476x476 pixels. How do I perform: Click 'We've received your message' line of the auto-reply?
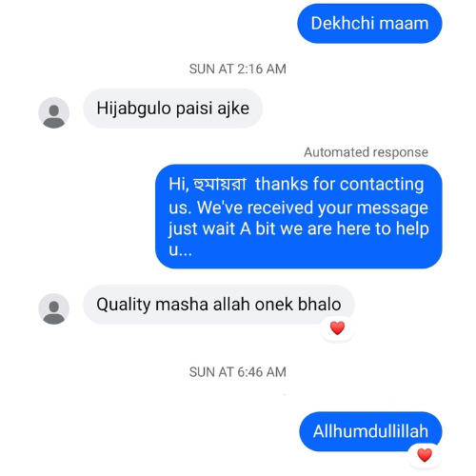(x=312, y=208)
